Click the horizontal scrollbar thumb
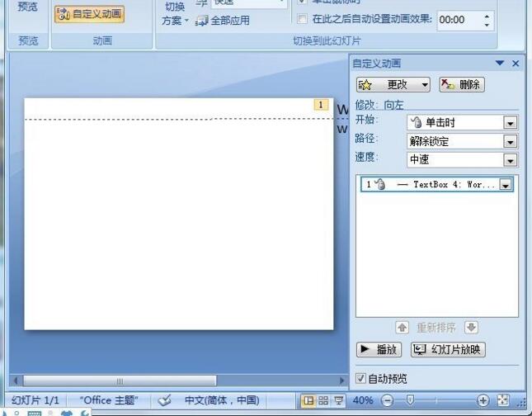Image resolution: width=532 pixels, height=416 pixels. coord(120,381)
